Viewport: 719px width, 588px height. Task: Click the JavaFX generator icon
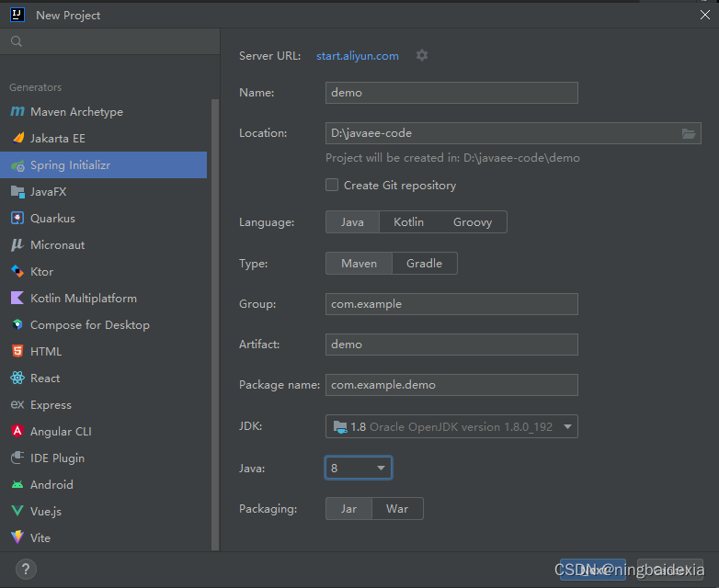[17, 192]
